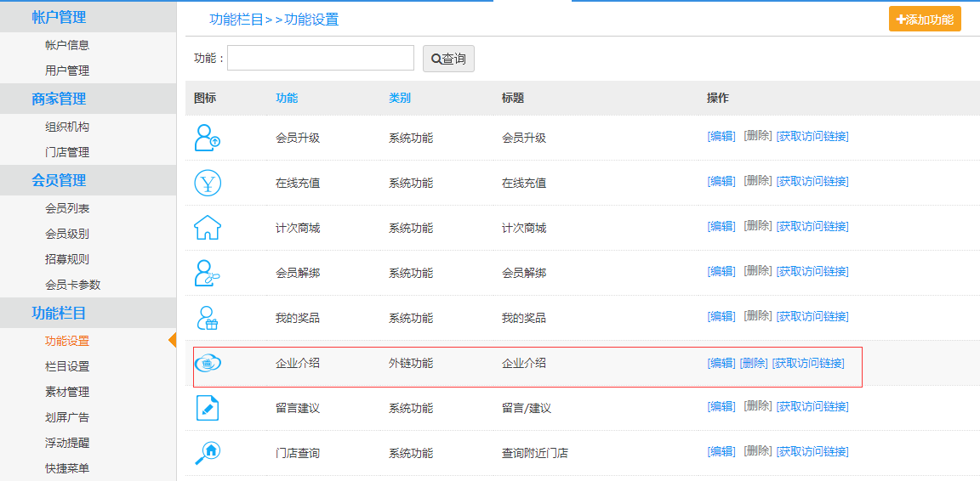The image size is (980, 481).
Task: Delete the 门店查询 function
Action: point(757,451)
